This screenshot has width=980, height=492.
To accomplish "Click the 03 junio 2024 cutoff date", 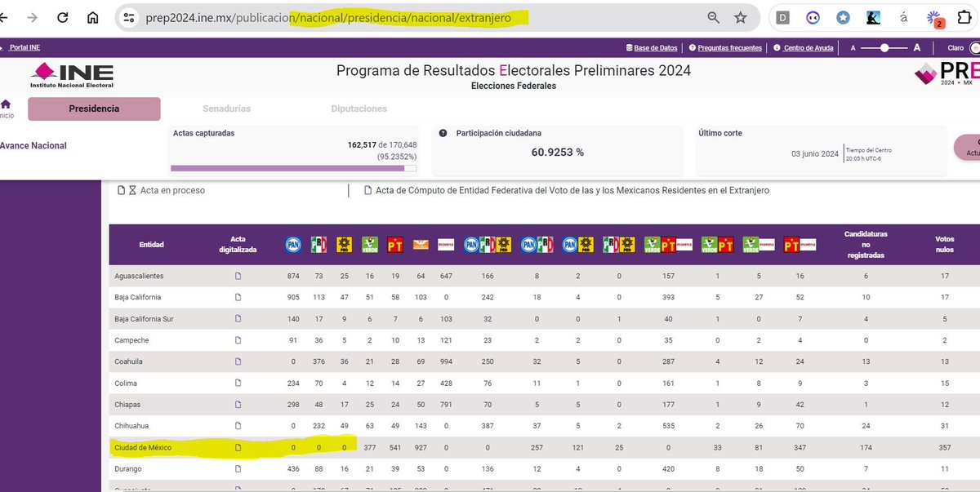I will (x=815, y=153).
